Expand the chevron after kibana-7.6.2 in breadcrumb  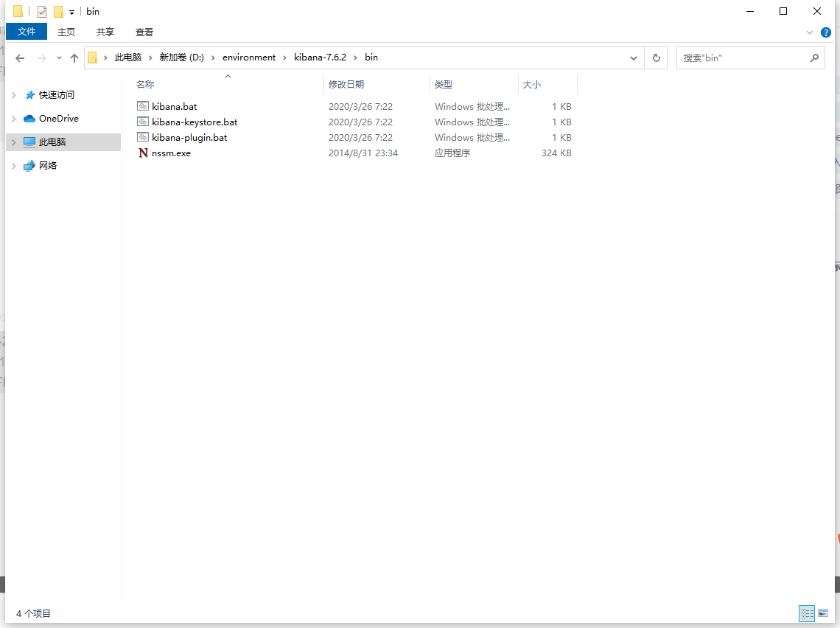pyautogui.click(x=355, y=57)
